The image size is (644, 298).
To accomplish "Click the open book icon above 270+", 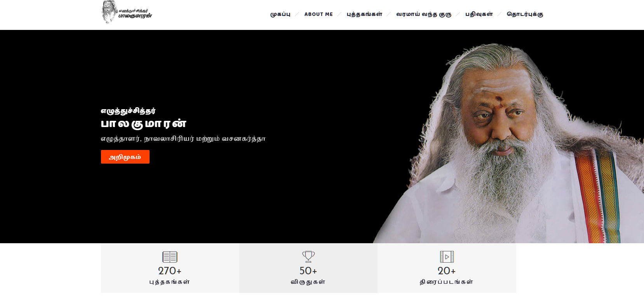I will (170, 257).
